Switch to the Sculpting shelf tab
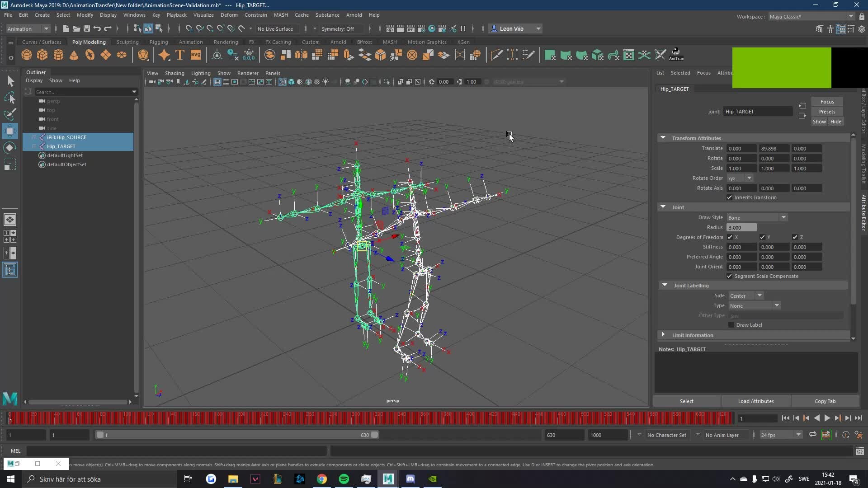The image size is (868, 488). click(127, 42)
